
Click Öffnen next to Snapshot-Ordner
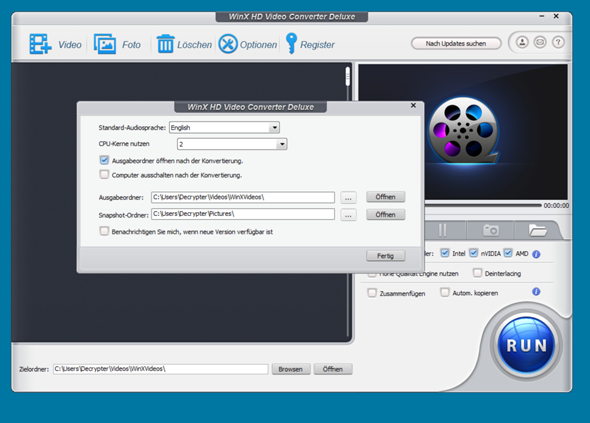click(386, 215)
